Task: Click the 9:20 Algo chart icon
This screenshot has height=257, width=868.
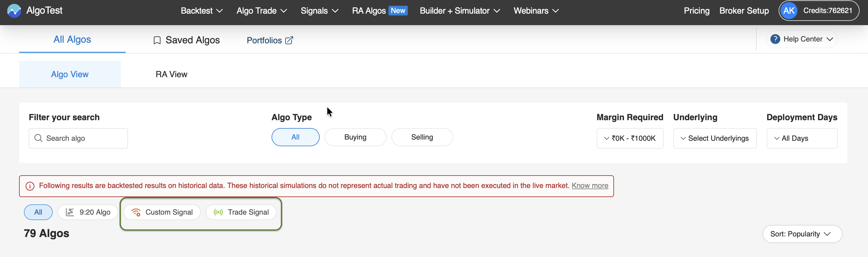Action: pyautogui.click(x=70, y=212)
